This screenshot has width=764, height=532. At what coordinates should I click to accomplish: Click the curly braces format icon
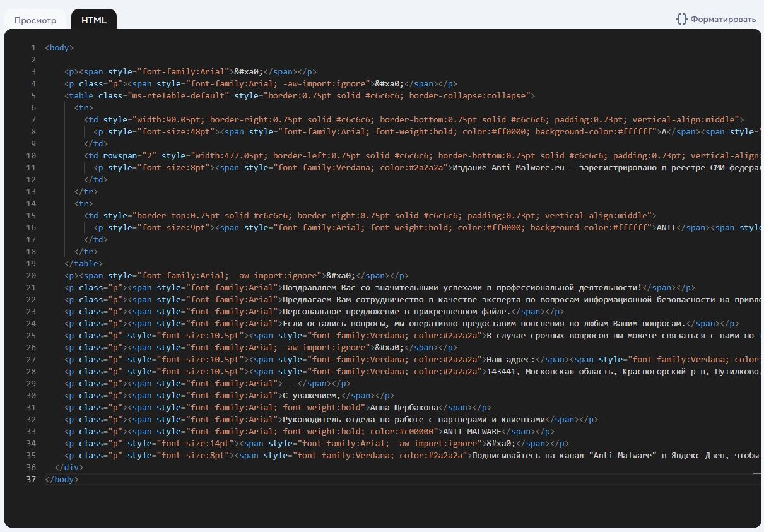click(x=681, y=19)
